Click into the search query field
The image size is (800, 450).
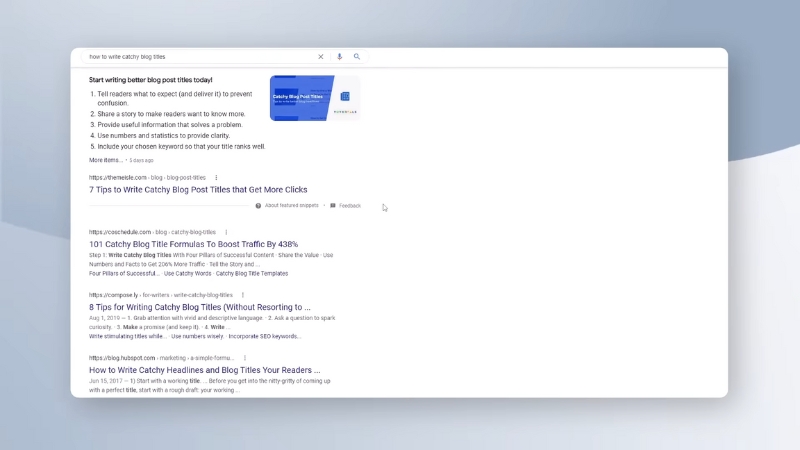[x=199, y=57]
